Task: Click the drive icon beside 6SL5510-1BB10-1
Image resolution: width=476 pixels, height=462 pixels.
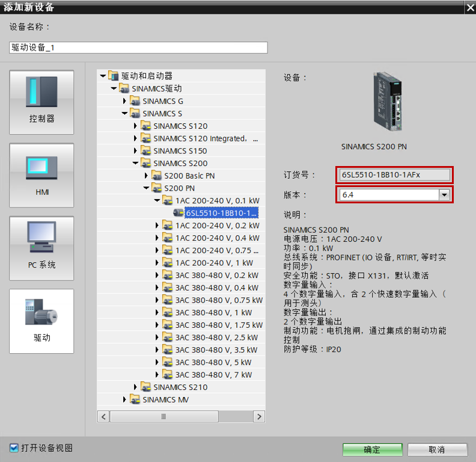Action: coord(178,213)
